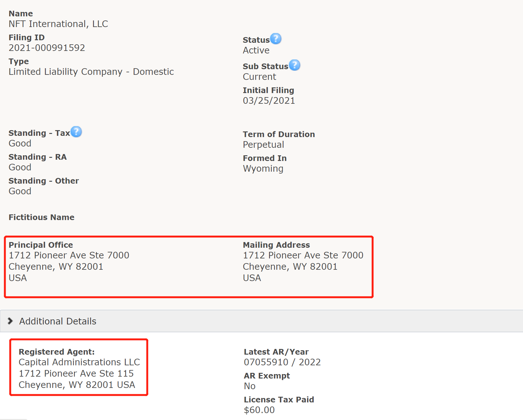Click the help icon next to Status
This screenshot has height=420, width=523.
276,39
